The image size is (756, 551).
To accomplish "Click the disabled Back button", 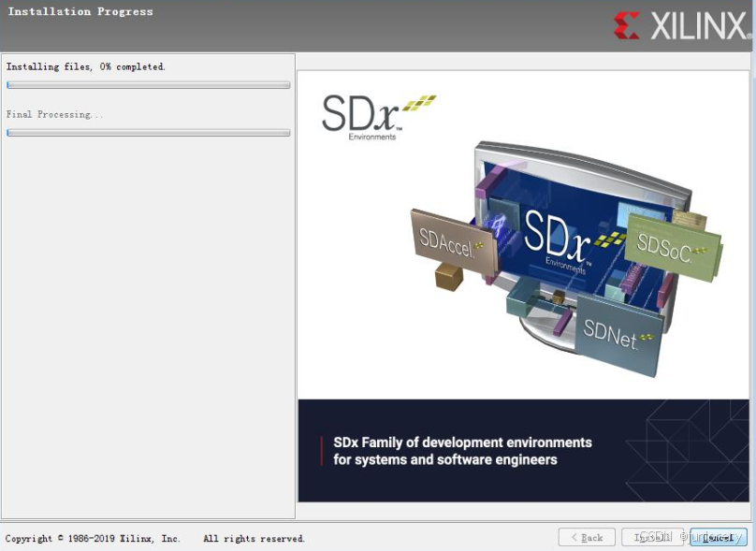I will (587, 537).
